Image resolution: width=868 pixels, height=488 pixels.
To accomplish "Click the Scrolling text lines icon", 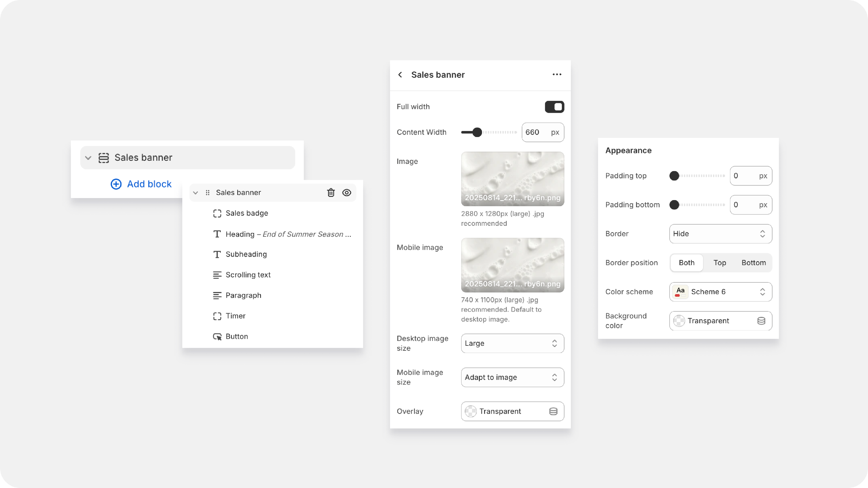I will [217, 275].
